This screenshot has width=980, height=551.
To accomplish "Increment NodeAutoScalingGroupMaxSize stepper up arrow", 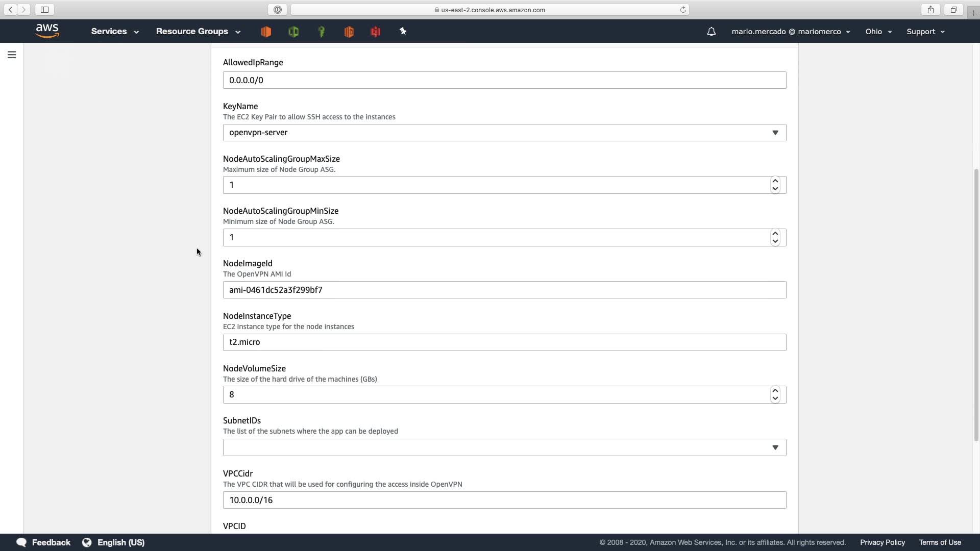I will 775,181.
